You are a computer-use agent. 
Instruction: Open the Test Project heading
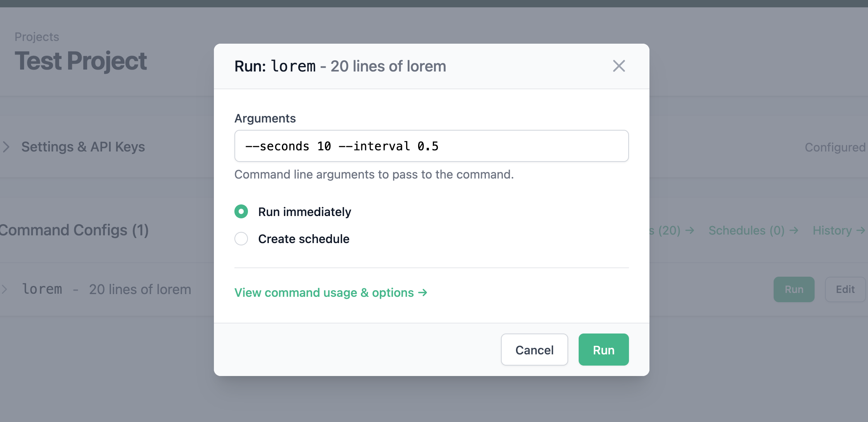[81, 61]
